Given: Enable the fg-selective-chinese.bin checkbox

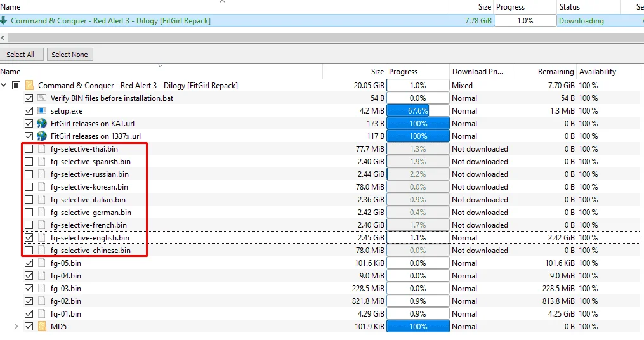Looking at the screenshot, I should pyautogui.click(x=29, y=251).
